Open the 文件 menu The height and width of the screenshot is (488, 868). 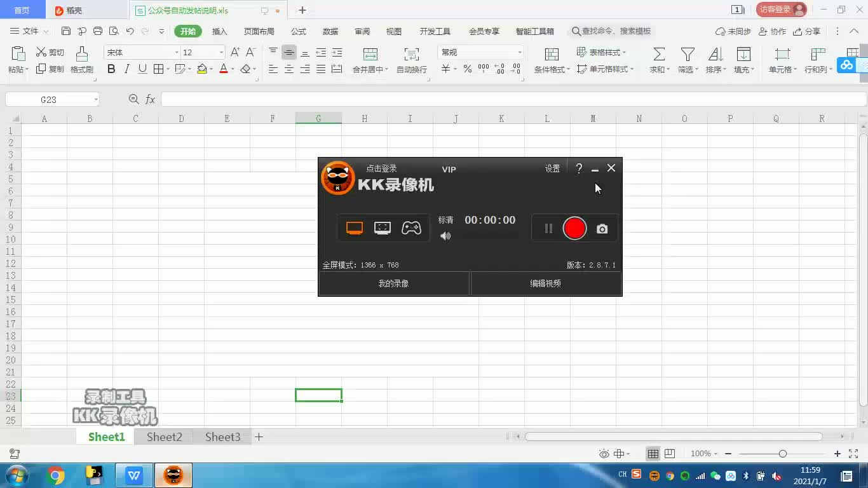[x=29, y=31]
